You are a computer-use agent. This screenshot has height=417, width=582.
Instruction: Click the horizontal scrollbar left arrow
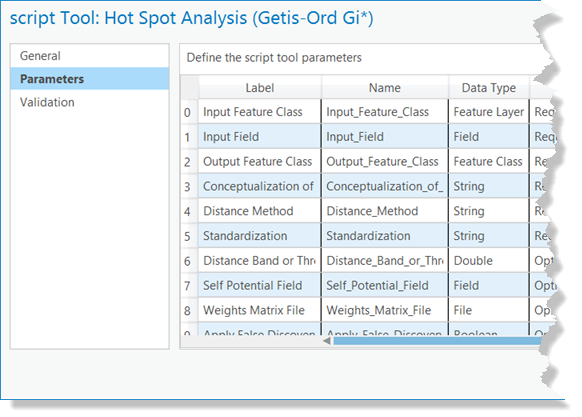tap(327, 341)
